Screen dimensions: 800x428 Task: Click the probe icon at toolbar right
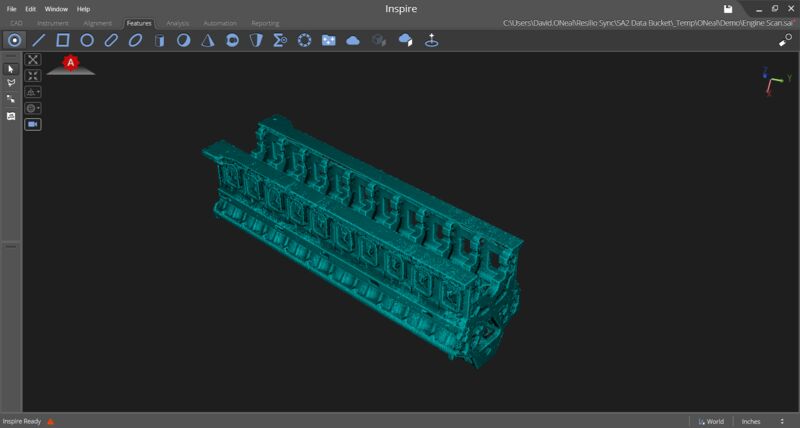pyautogui.click(x=786, y=40)
